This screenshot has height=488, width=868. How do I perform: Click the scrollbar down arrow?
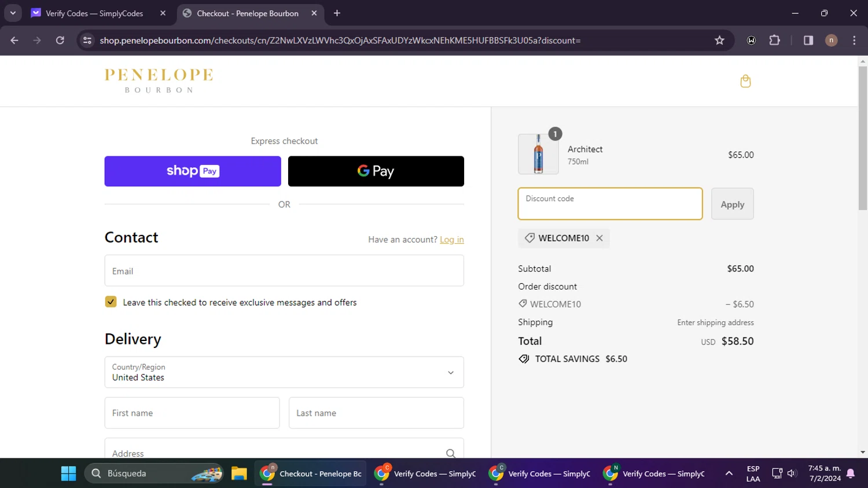click(863, 453)
